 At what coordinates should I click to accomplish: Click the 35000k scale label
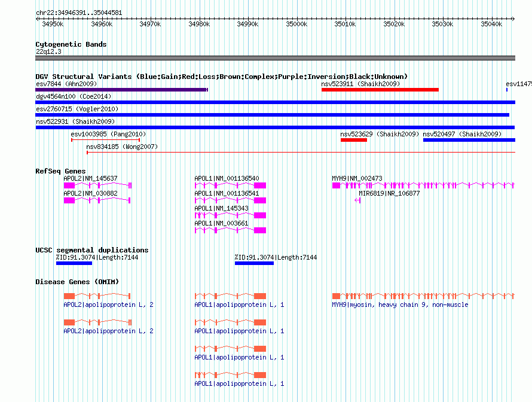click(296, 24)
